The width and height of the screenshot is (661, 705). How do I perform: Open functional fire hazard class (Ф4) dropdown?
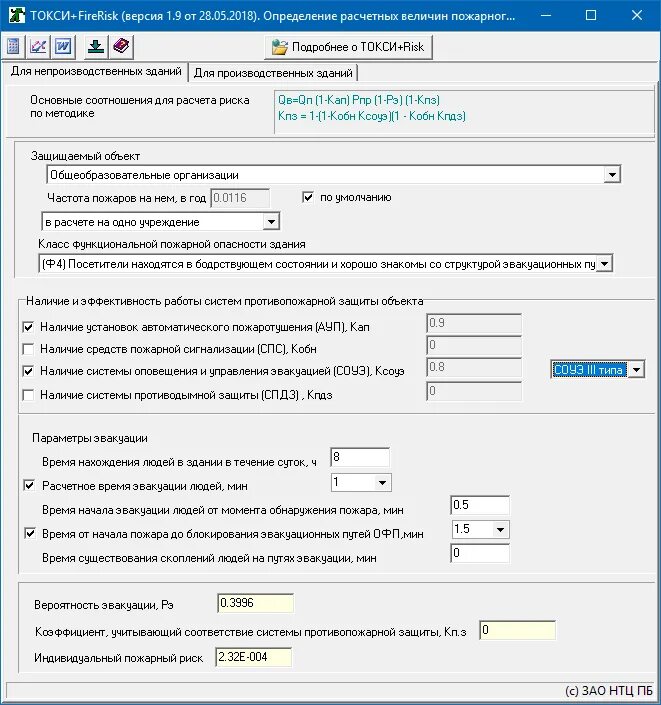[605, 263]
